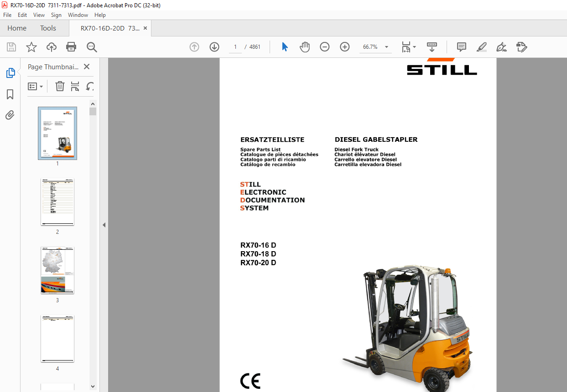Open the Find text magnifier tool
The height and width of the screenshot is (392, 567).
tap(92, 47)
